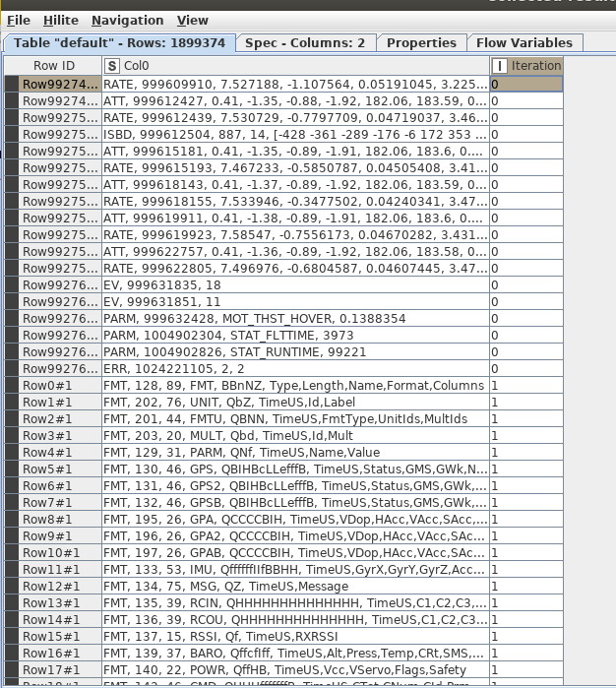Select the Row2#1 row ID cell
Screen dimensions: 616x688
60,418
